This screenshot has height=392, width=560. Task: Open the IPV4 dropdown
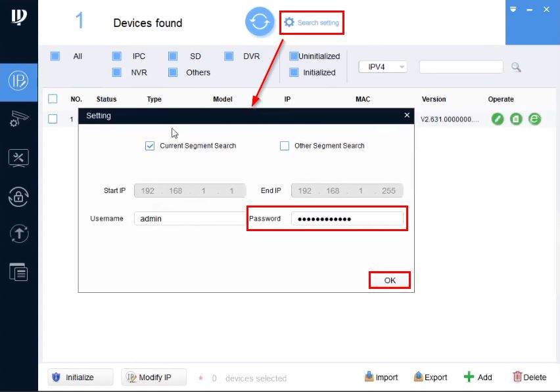pos(383,67)
